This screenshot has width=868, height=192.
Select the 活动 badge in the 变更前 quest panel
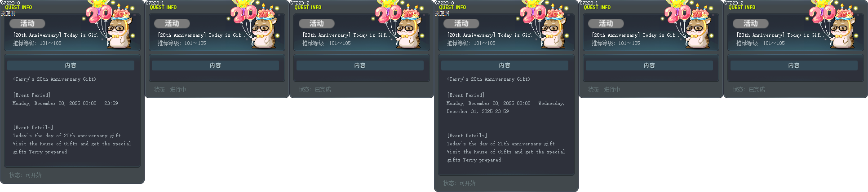(27, 23)
